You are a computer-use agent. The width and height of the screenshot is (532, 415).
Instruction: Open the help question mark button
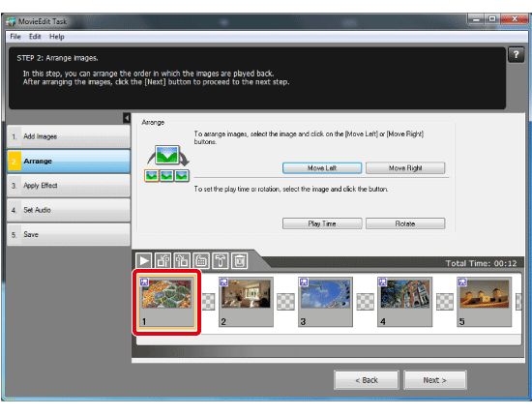(516, 54)
